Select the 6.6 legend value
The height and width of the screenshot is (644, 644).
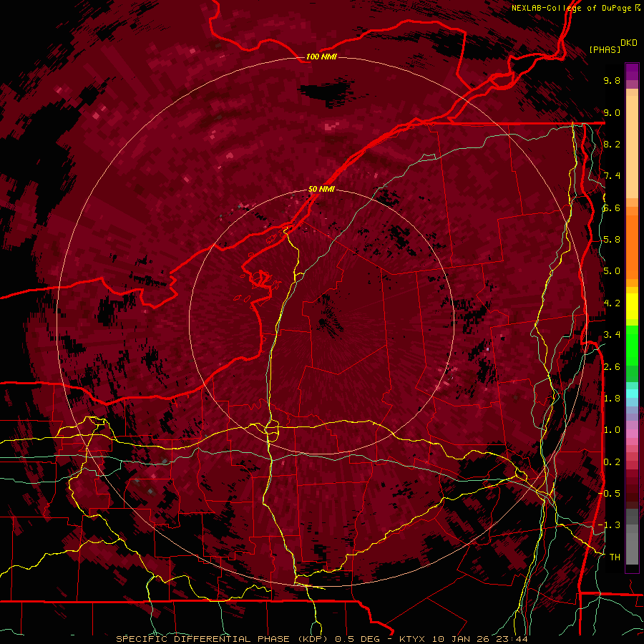(x=612, y=208)
